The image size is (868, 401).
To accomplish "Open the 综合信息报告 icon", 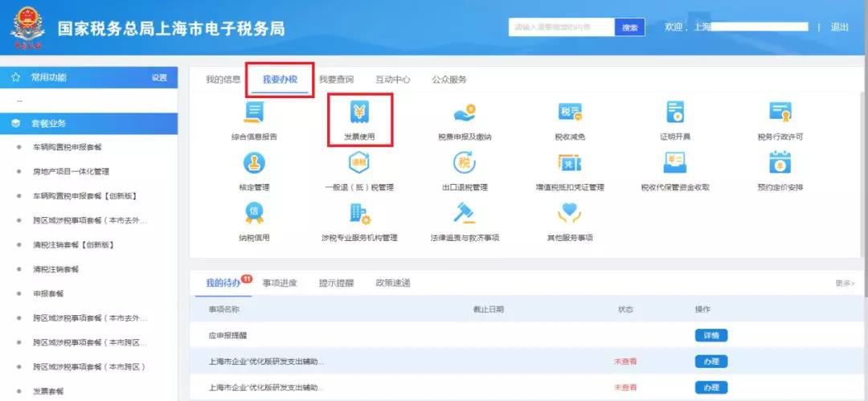I will pos(254,113).
